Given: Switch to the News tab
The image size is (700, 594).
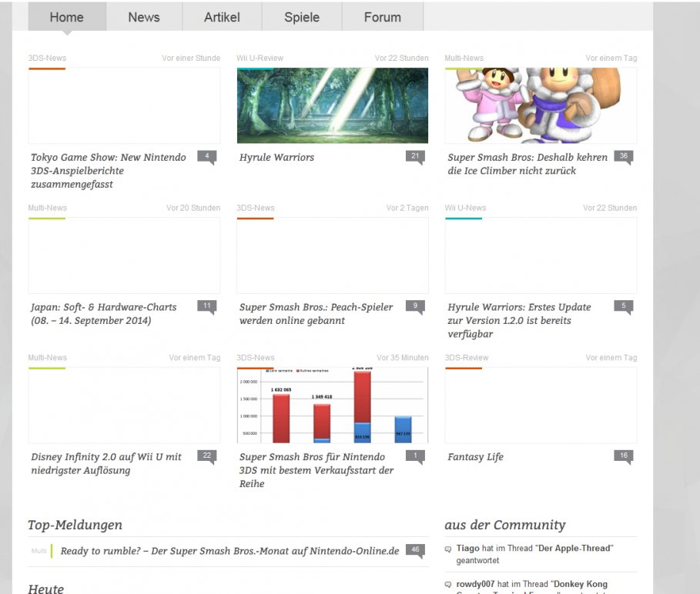Looking at the screenshot, I should click(144, 17).
